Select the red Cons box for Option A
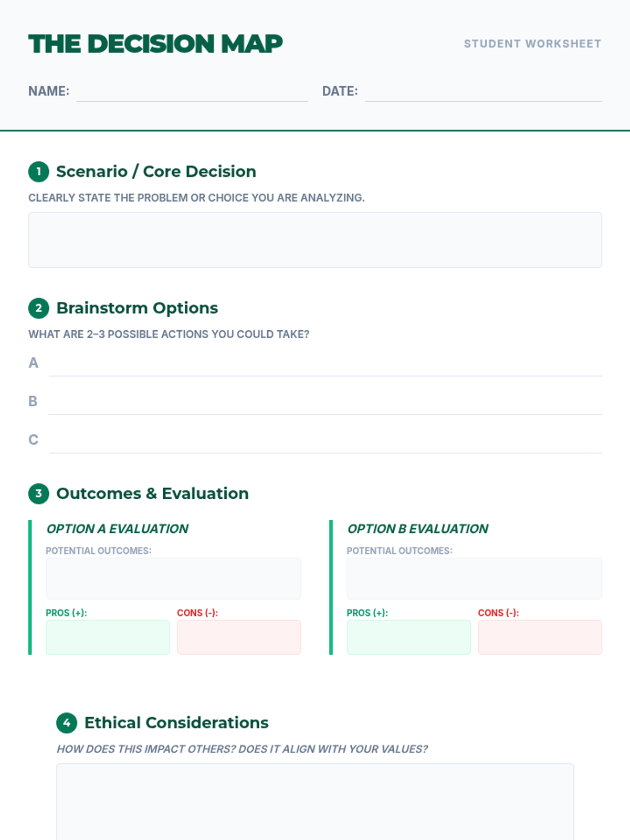 [239, 637]
